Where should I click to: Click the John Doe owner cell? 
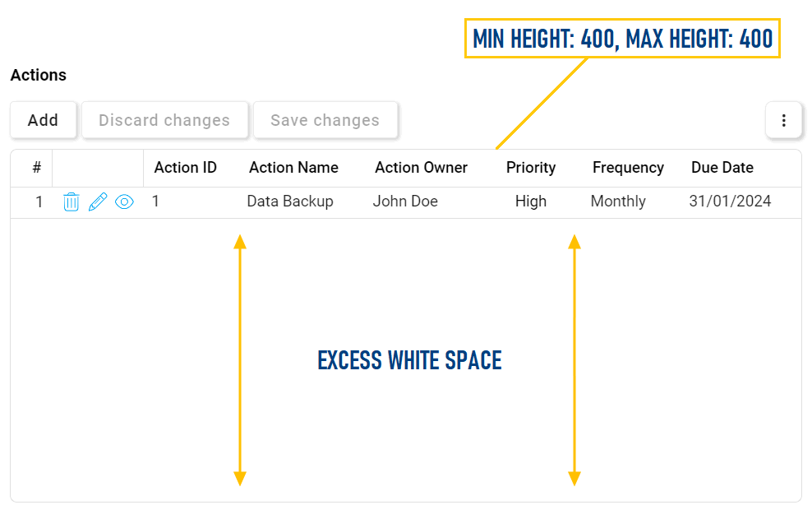[405, 202]
